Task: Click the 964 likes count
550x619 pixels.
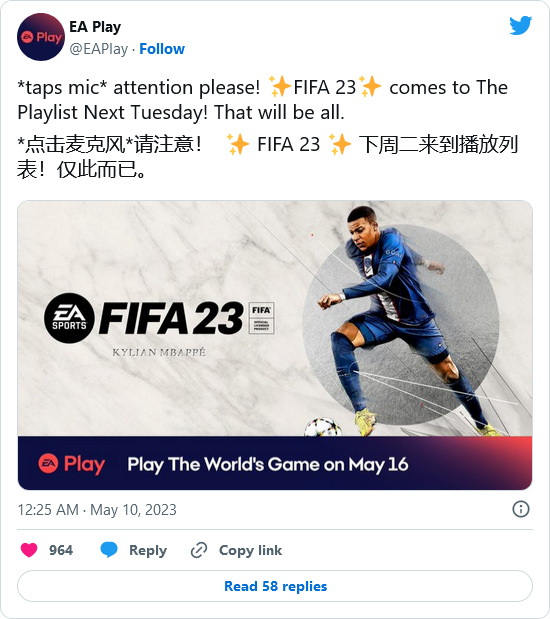Action: (61, 550)
